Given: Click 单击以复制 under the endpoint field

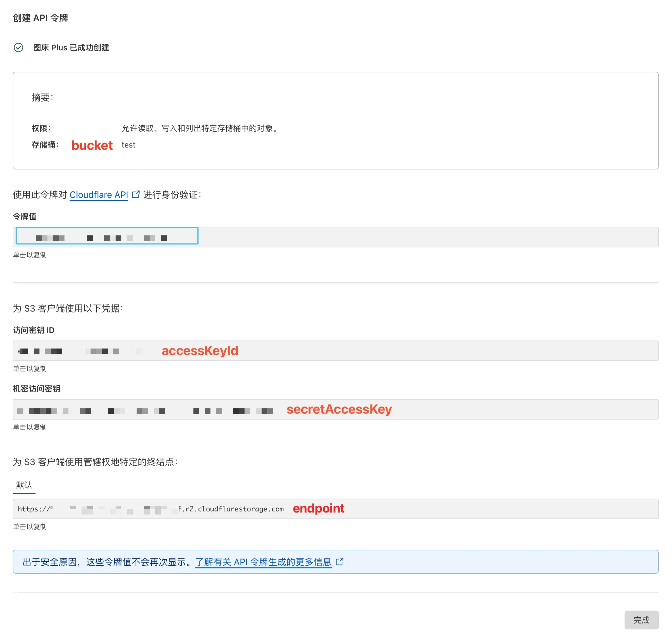Looking at the screenshot, I should pos(30,527).
